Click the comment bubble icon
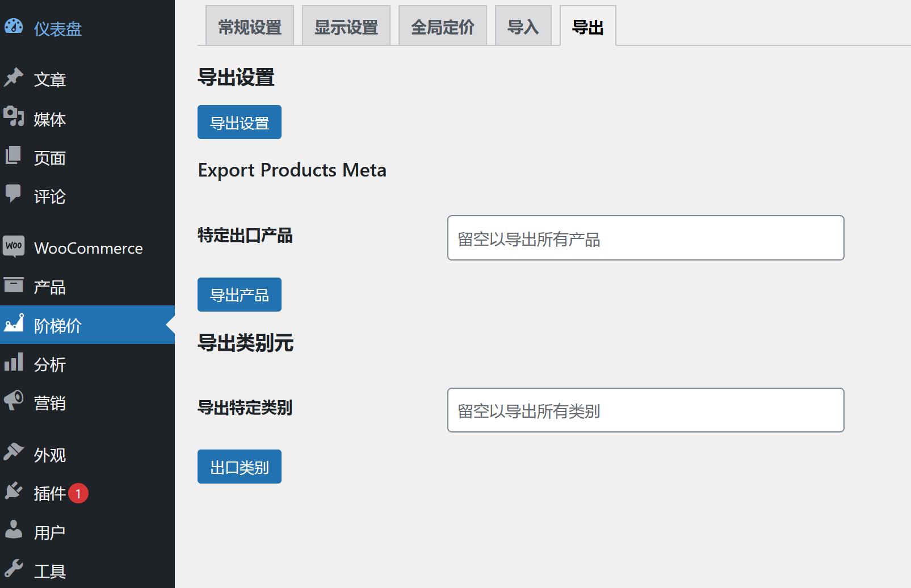The image size is (911, 588). tap(13, 194)
